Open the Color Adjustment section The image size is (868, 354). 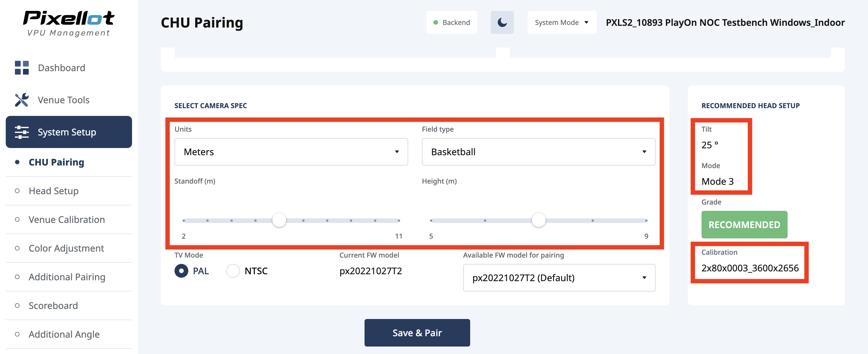click(x=66, y=248)
